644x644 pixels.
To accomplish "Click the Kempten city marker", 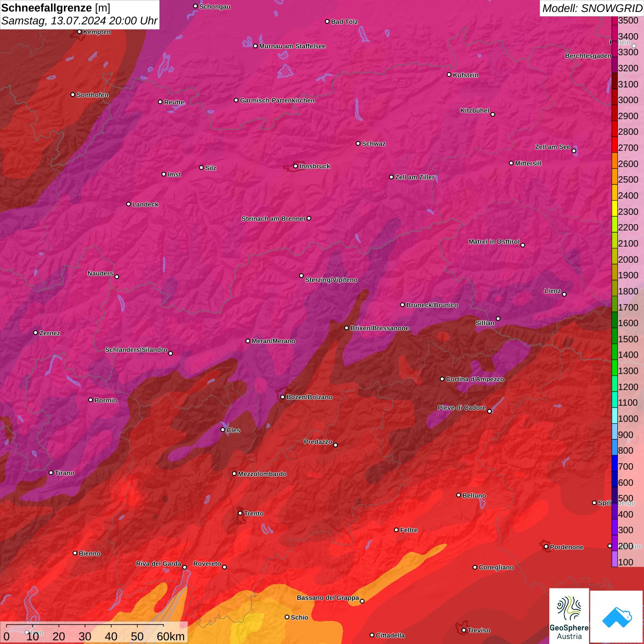I will tap(79, 32).
